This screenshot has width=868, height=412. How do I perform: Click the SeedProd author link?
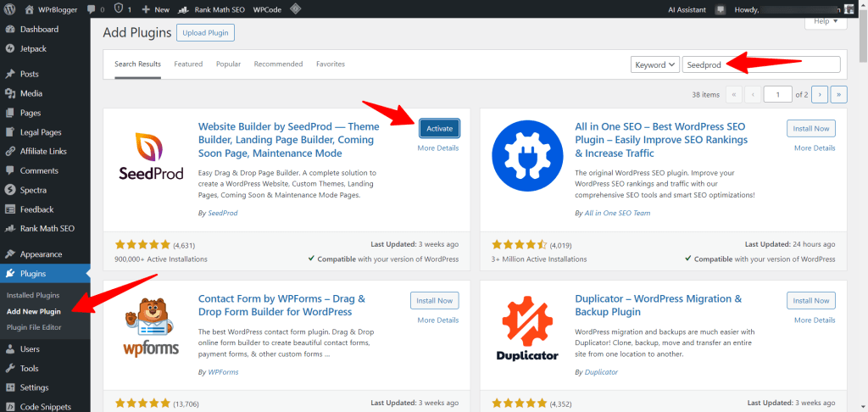(x=223, y=213)
